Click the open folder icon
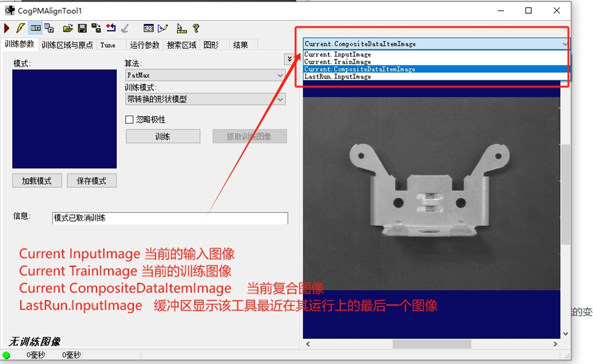The image size is (593, 364). [x=68, y=28]
